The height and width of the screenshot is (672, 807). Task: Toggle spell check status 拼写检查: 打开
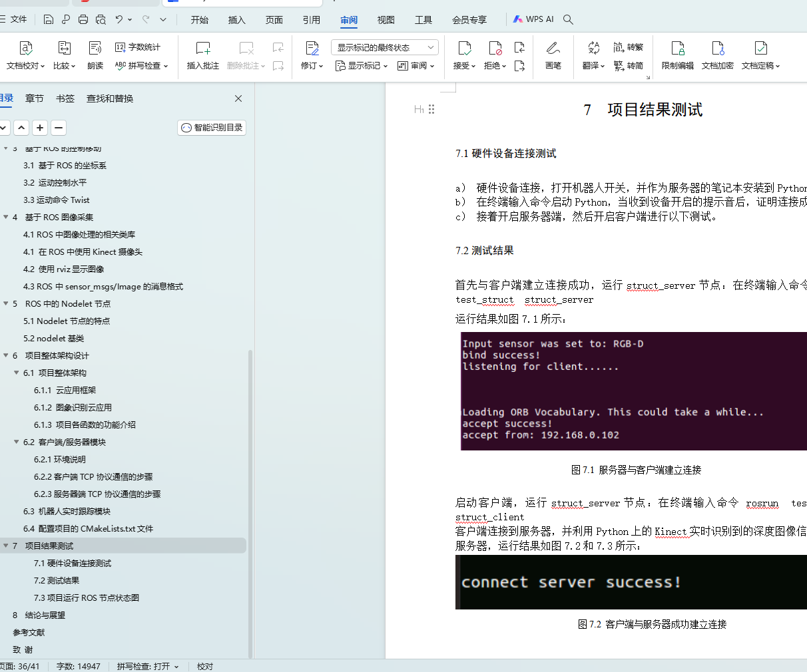tap(148, 666)
